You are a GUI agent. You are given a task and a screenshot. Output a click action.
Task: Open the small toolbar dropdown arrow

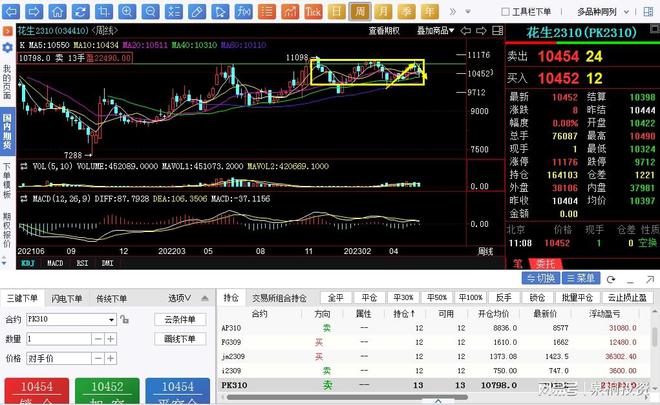468,12
